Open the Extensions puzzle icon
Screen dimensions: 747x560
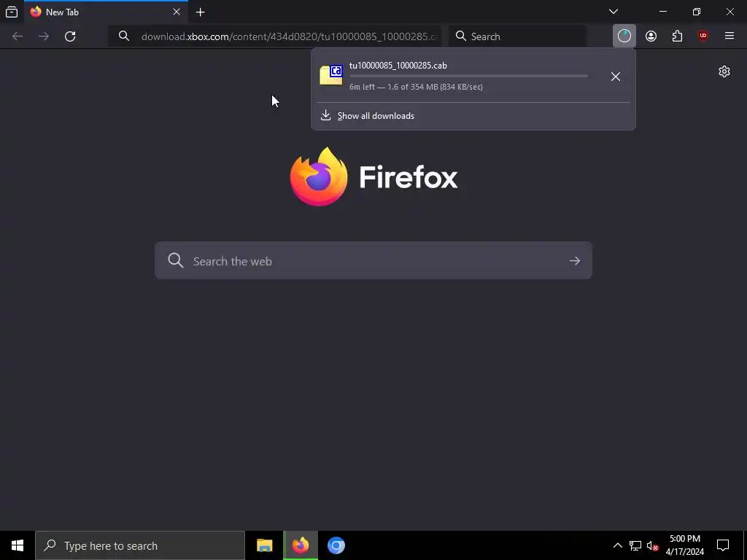click(677, 36)
